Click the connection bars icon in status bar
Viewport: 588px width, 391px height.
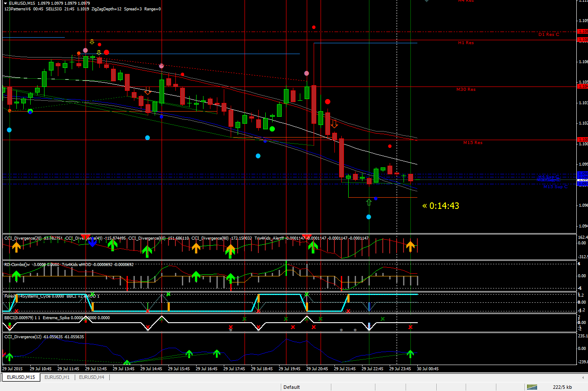(532, 387)
